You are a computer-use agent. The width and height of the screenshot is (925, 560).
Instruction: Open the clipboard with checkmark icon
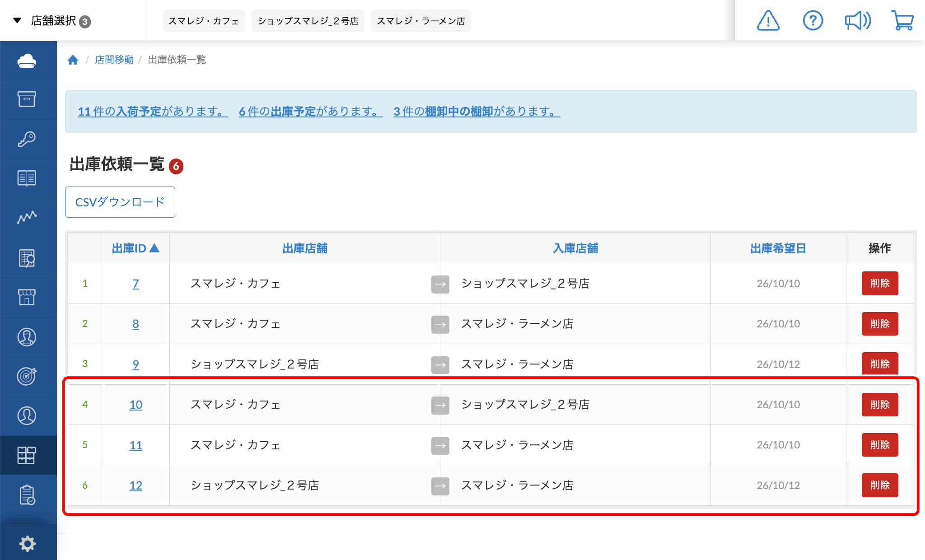click(27, 495)
